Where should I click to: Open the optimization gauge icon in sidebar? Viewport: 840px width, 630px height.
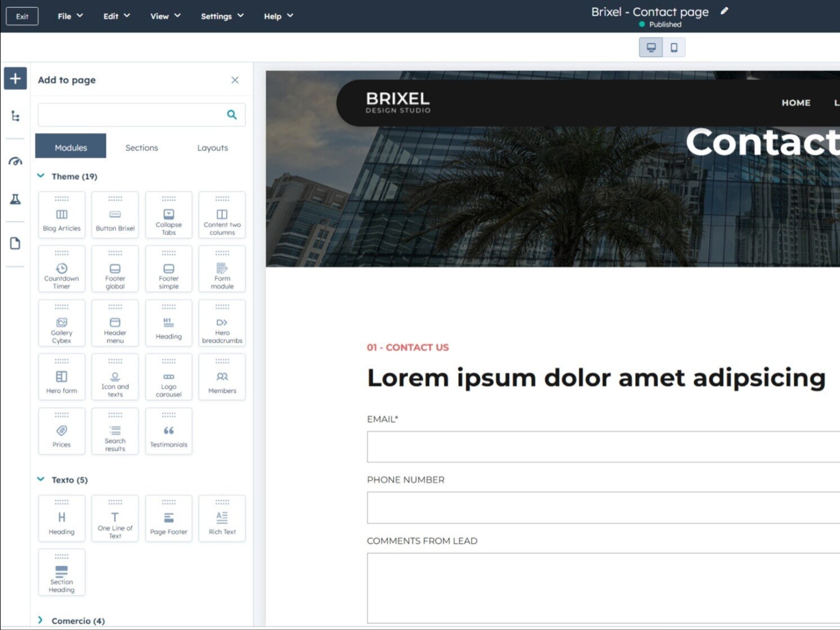click(15, 162)
